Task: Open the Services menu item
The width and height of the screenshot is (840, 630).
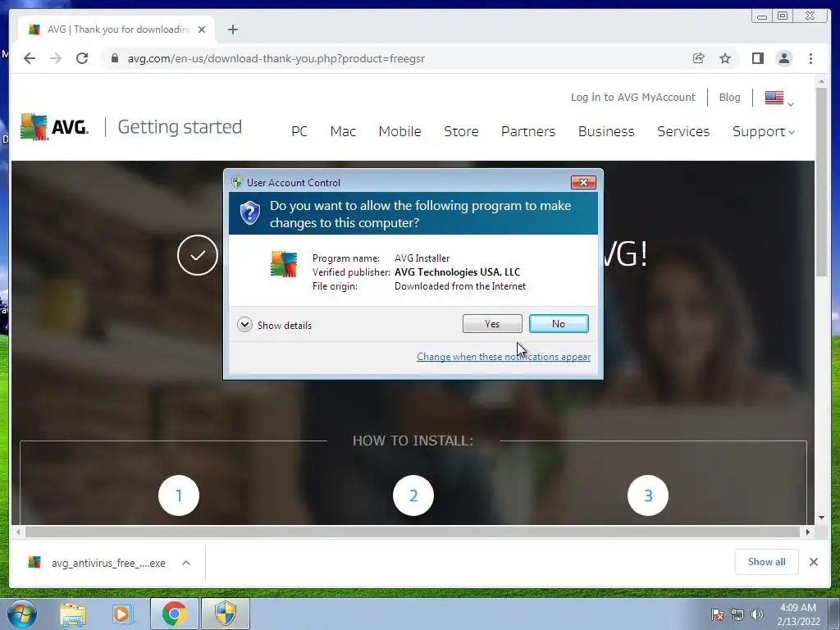Action: click(x=683, y=131)
